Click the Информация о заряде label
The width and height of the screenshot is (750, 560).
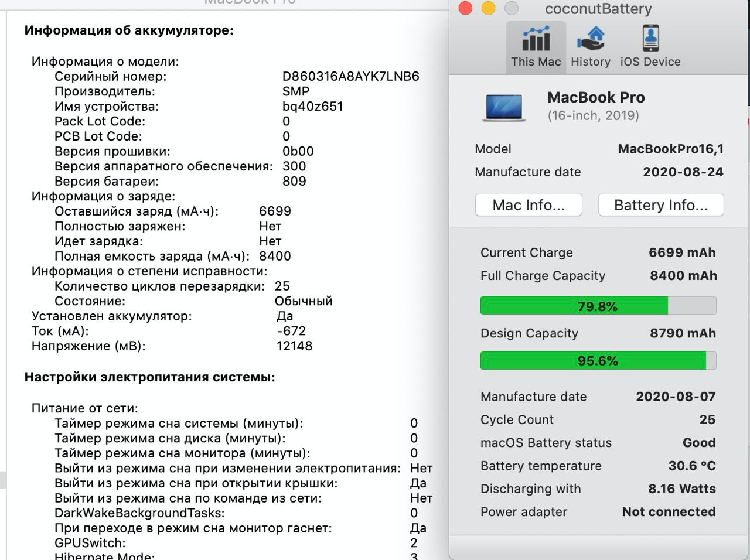click(x=103, y=196)
